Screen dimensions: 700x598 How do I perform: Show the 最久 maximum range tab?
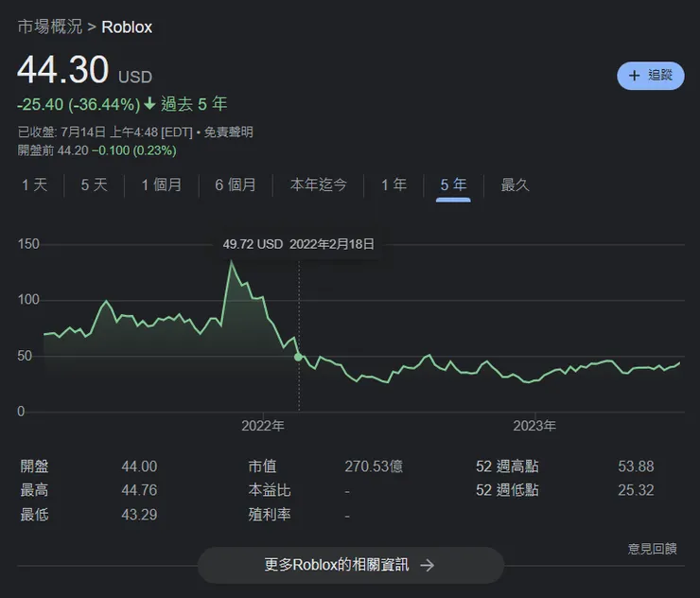tap(515, 185)
